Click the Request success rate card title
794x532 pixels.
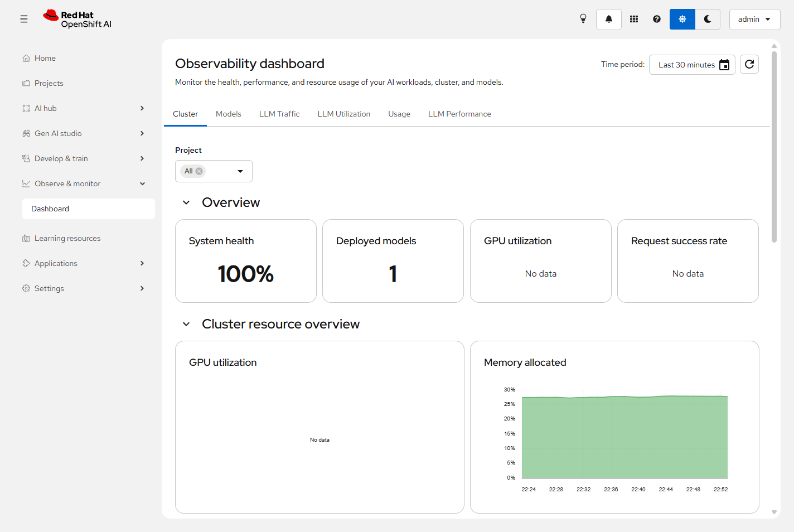coord(679,241)
